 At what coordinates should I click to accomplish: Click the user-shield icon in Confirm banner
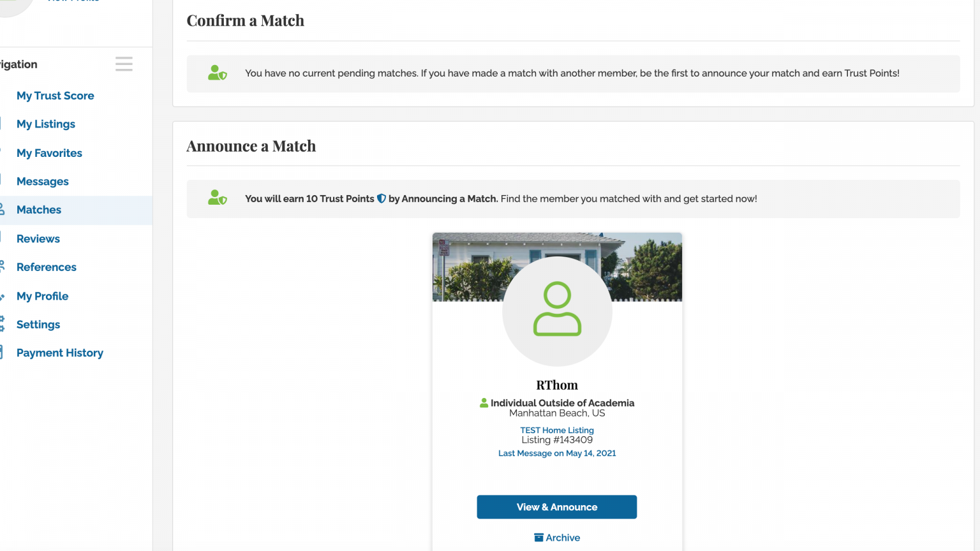(x=217, y=73)
